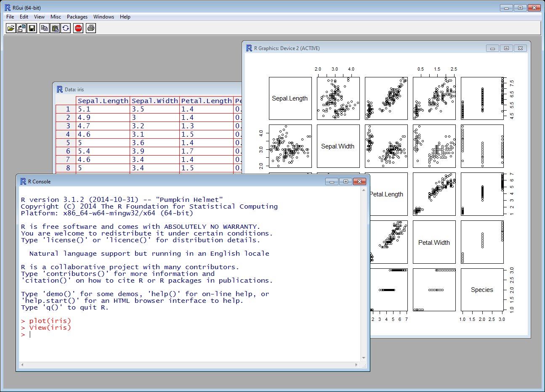Click the Copy and Paste toolbar icon
The image size is (545, 392).
[66, 28]
